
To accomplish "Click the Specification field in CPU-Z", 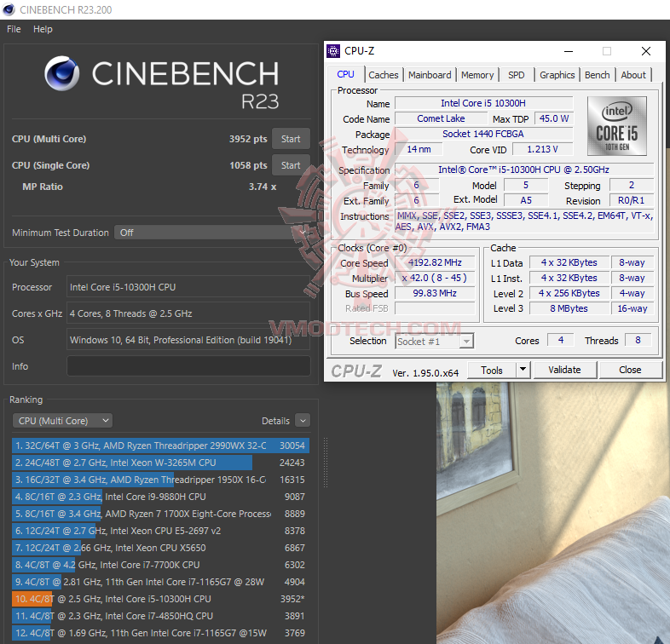I will click(x=524, y=170).
